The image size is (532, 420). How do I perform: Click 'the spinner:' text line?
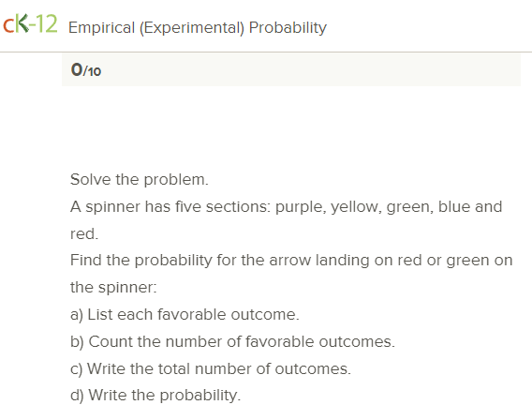[113, 288]
